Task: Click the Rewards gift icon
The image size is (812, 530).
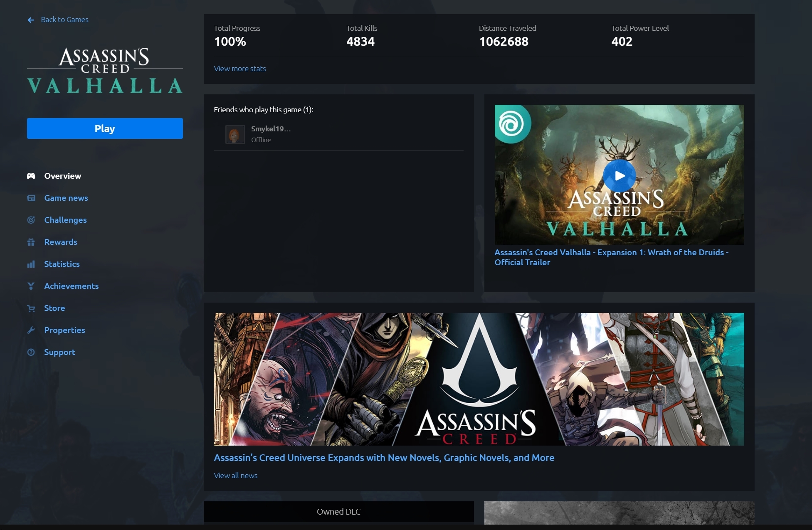Action: 31,242
